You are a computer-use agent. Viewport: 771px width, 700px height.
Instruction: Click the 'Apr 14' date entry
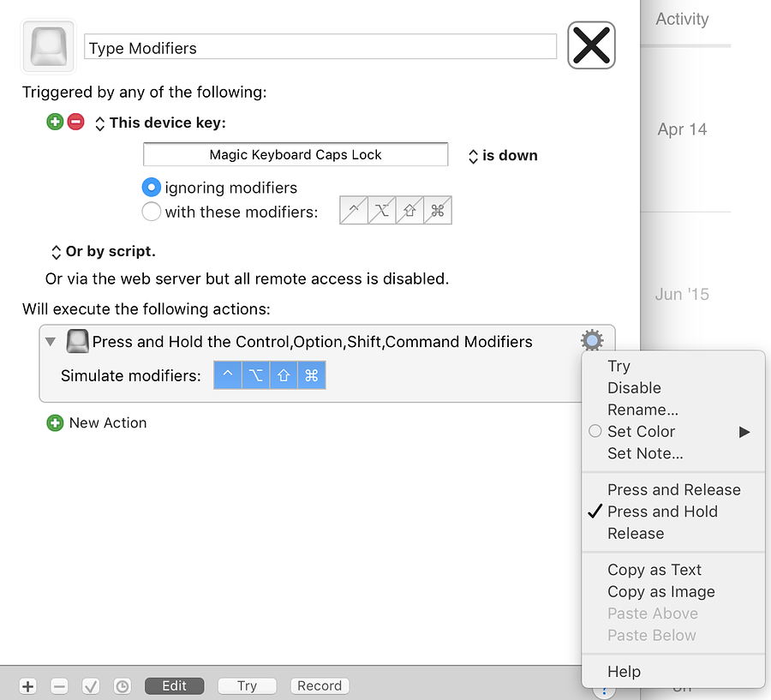click(682, 129)
